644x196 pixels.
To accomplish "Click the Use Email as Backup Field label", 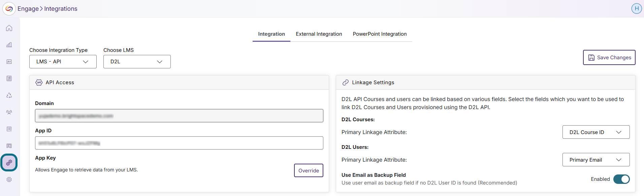I will pyautogui.click(x=374, y=175).
